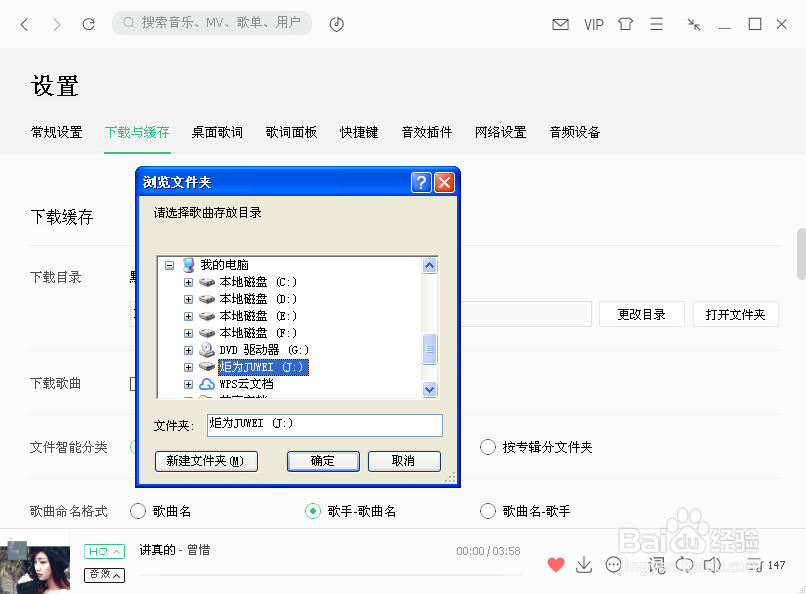Open the Sound Plugins tab (音效插件)
This screenshot has width=806, height=594.
pos(427,133)
